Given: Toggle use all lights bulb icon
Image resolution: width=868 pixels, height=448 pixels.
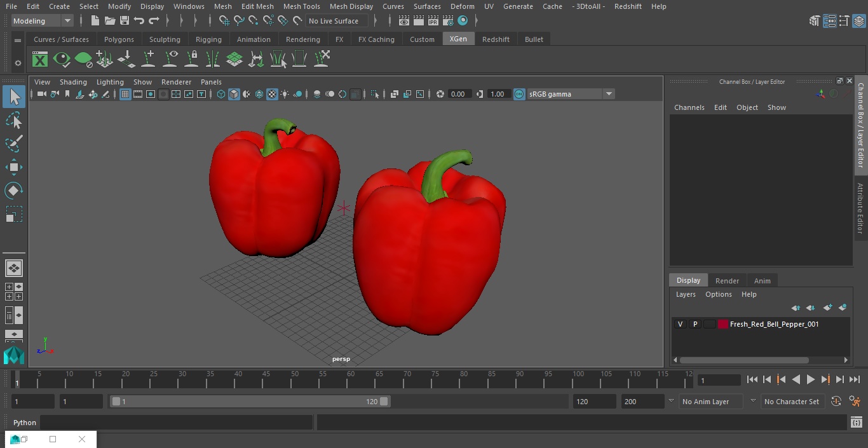Looking at the screenshot, I should click(285, 94).
